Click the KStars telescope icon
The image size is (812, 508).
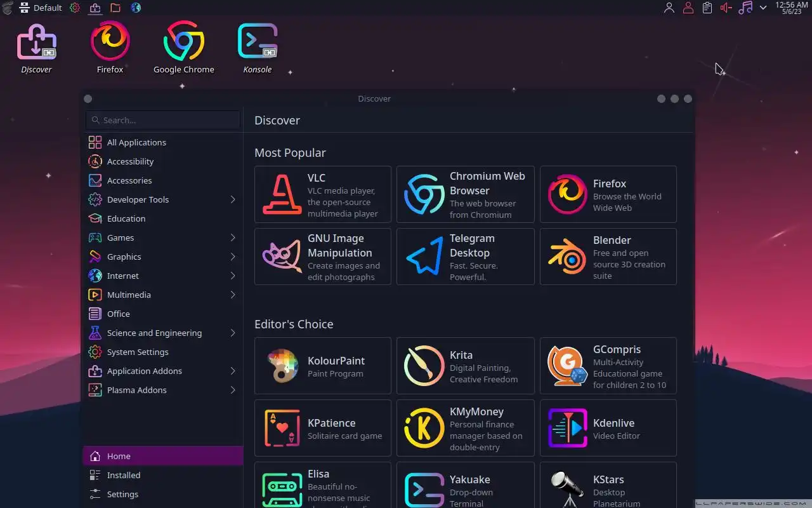click(567, 489)
